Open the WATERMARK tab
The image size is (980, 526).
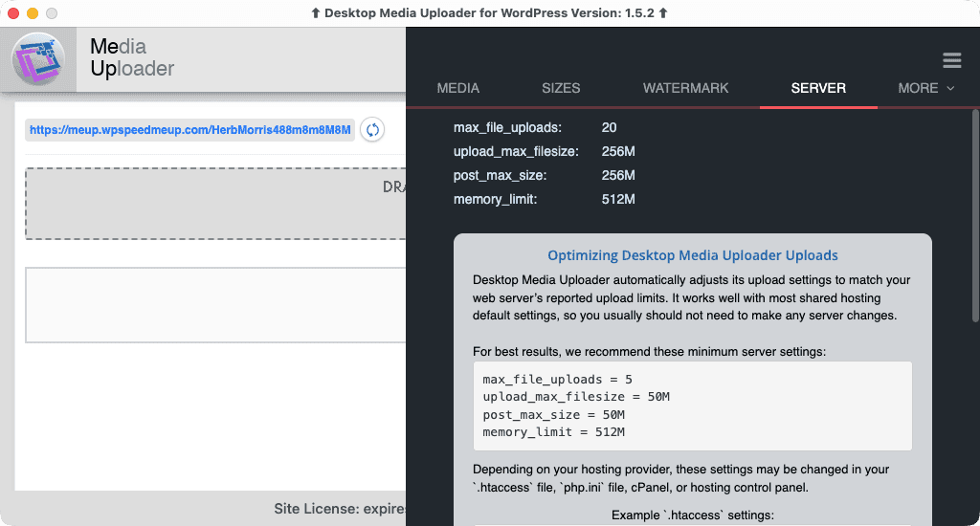(685, 88)
